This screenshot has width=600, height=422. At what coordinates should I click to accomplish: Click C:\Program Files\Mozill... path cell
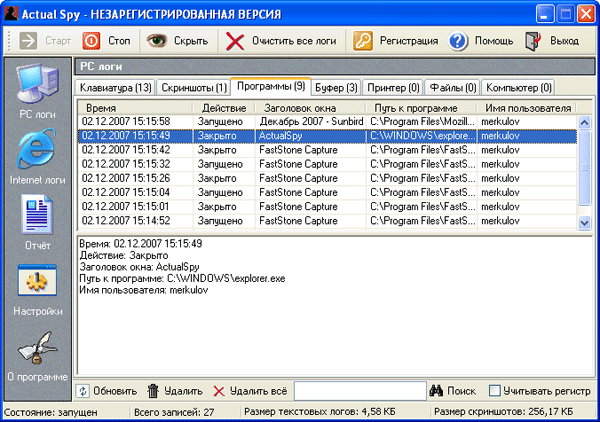(422, 122)
